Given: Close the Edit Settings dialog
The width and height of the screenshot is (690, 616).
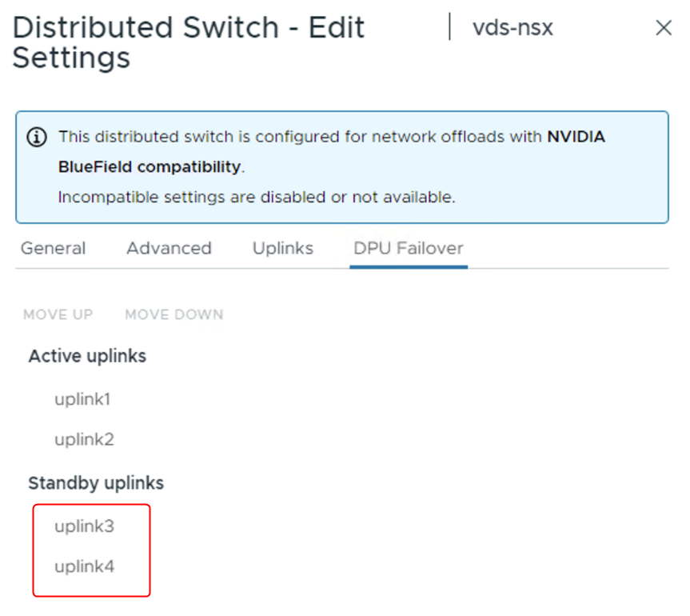Looking at the screenshot, I should click(663, 28).
